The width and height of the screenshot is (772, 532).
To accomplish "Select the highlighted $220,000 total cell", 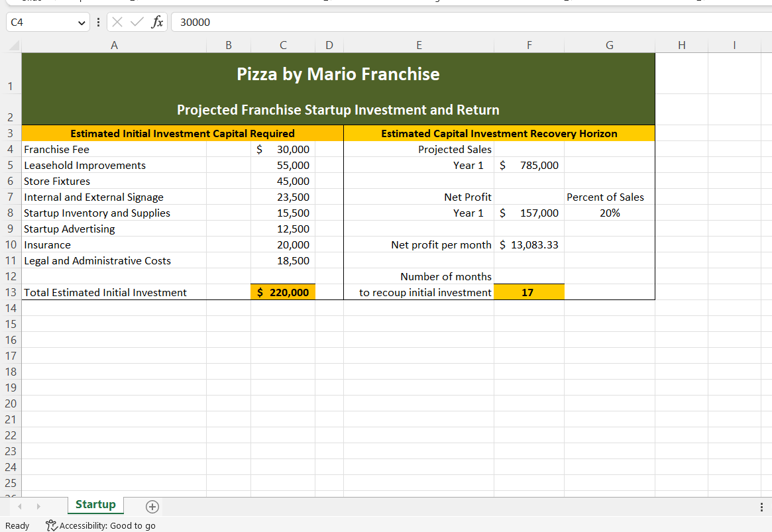I will tap(283, 292).
